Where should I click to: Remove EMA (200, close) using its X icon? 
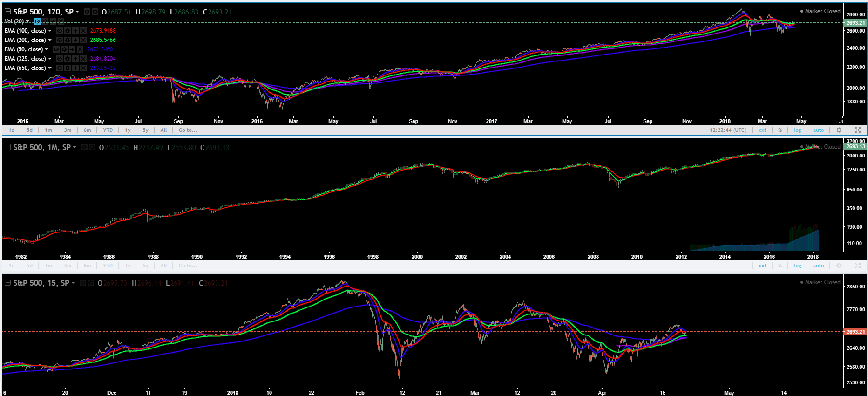pos(83,40)
